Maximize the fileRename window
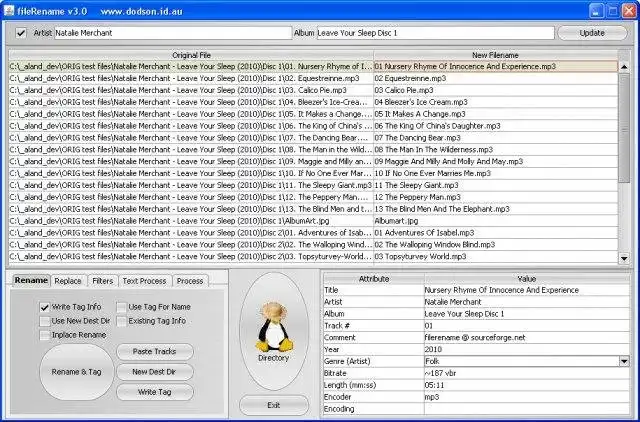This screenshot has height=422, width=640. point(612,11)
